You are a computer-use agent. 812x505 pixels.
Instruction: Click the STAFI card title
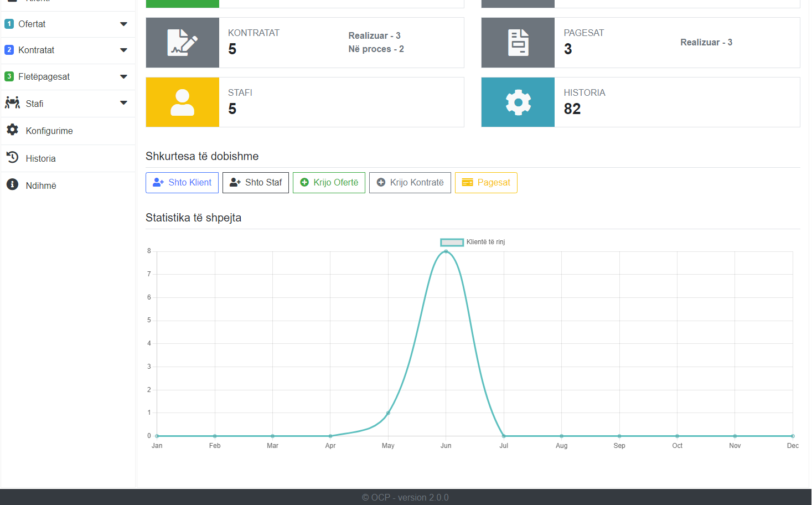pyautogui.click(x=240, y=92)
